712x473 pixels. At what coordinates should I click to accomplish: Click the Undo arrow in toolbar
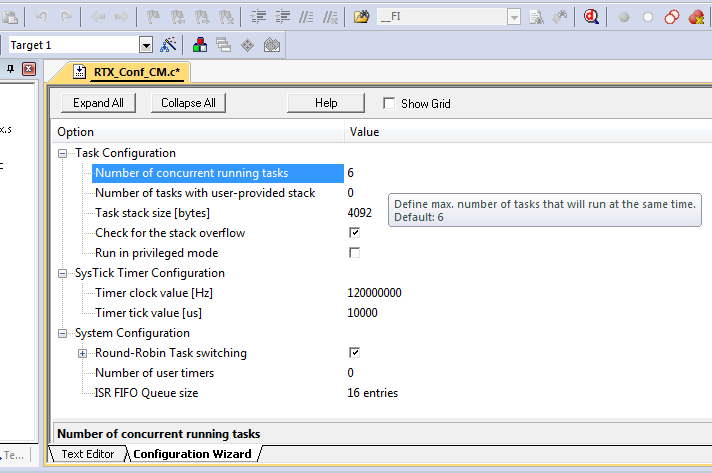click(x=41, y=17)
